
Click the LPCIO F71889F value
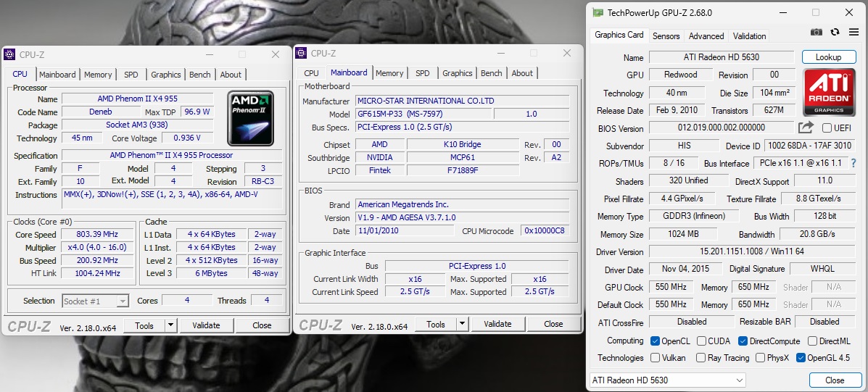coord(462,170)
